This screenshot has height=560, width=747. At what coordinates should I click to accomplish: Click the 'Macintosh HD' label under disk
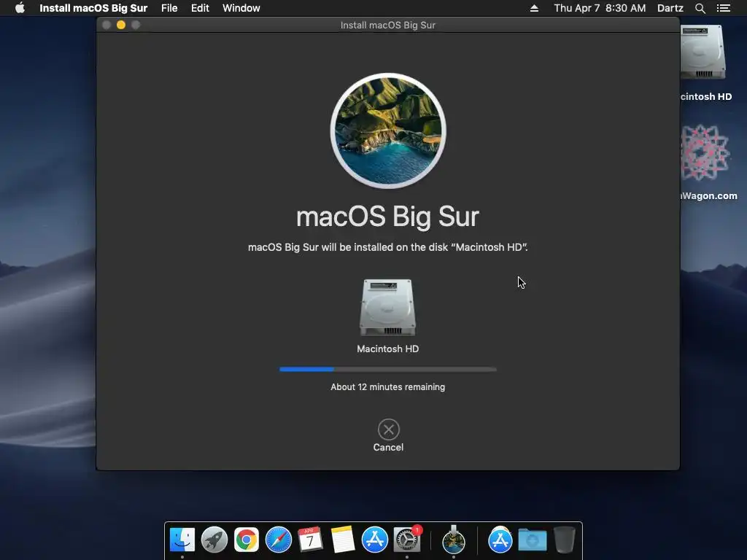[x=388, y=349]
